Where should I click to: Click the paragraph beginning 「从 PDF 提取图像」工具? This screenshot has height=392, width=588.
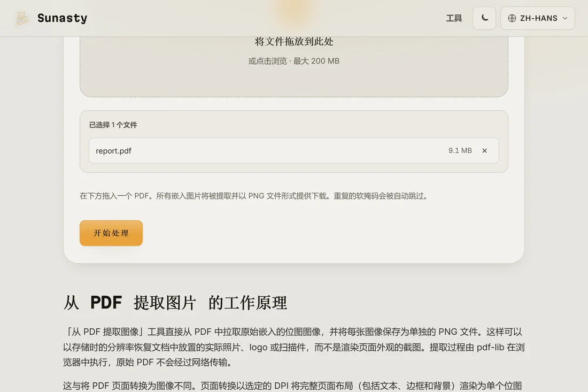click(x=293, y=347)
